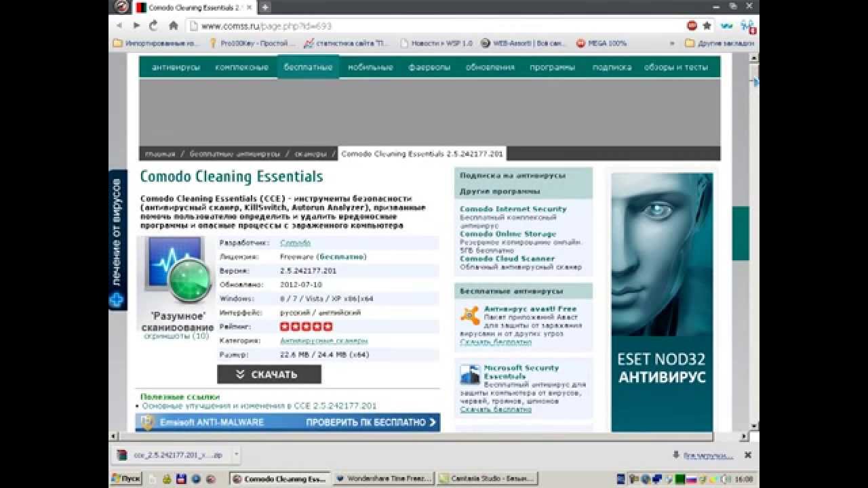Image resolution: width=868 pixels, height=488 pixels.
Task: Click the Пуск start button
Action: pyautogui.click(x=126, y=479)
